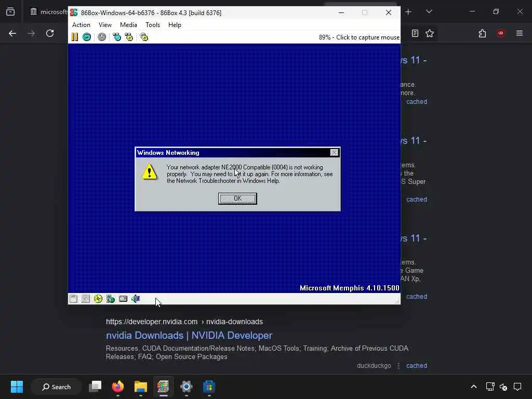Open the browser extensions puzzle icon
Image resolution: width=532 pixels, height=399 pixels.
483,33
